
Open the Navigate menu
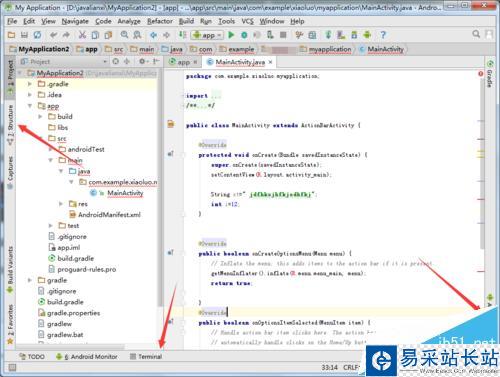[75, 21]
